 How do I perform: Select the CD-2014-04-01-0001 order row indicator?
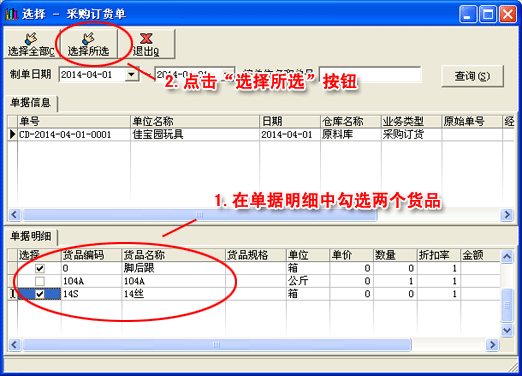tap(12, 134)
